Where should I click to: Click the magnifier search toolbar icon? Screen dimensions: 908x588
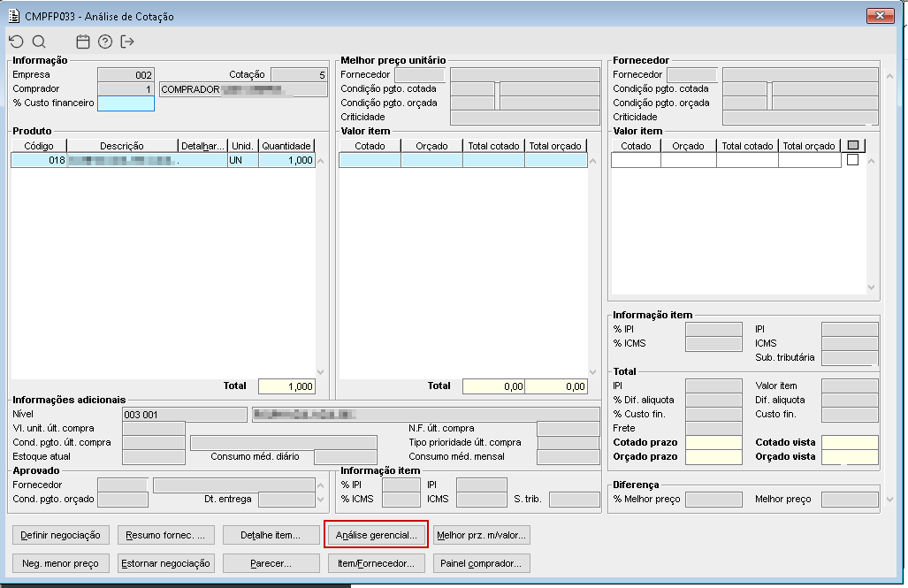(39, 42)
